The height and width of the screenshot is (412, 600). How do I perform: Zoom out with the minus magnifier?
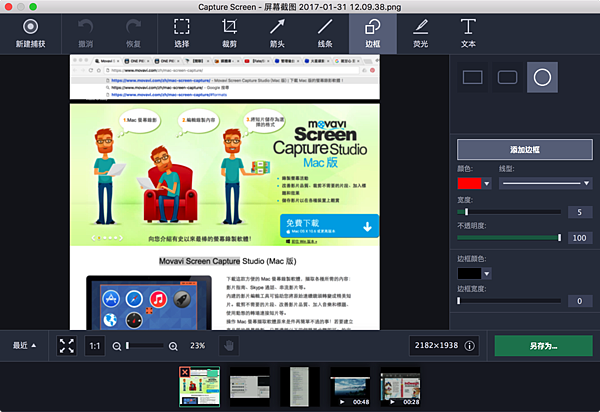click(x=117, y=346)
